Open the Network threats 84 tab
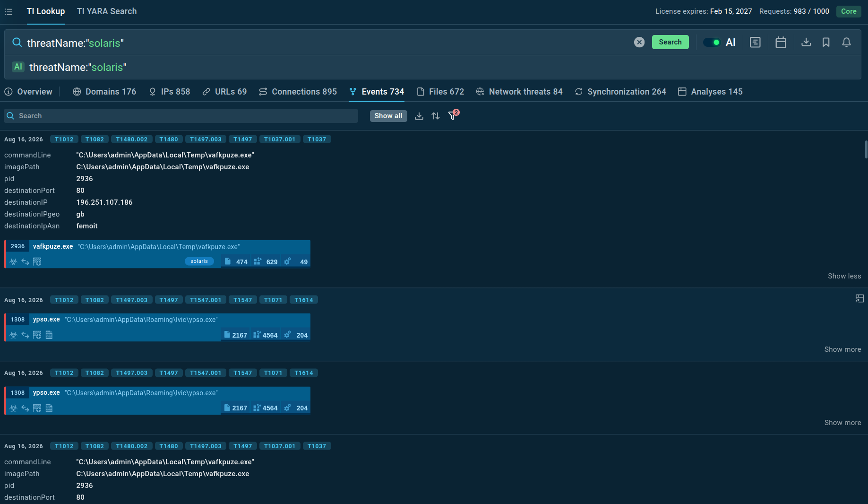This screenshot has width=868, height=504. pyautogui.click(x=519, y=92)
